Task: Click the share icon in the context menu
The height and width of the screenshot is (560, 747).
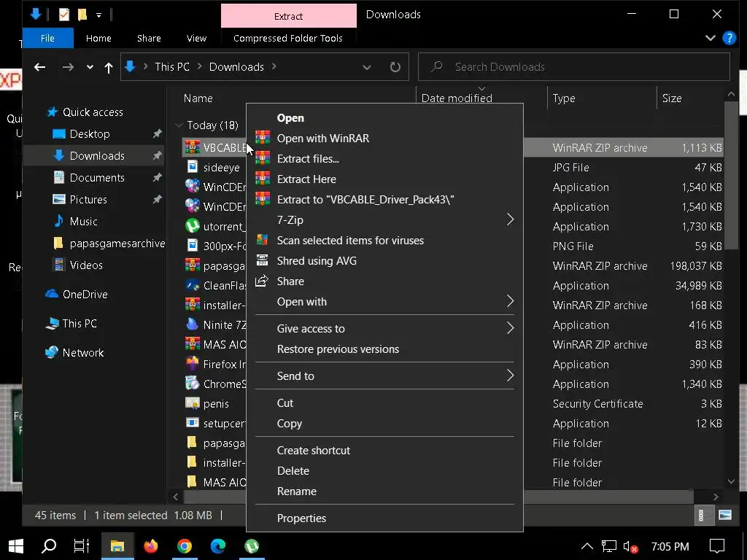Action: pos(262,281)
